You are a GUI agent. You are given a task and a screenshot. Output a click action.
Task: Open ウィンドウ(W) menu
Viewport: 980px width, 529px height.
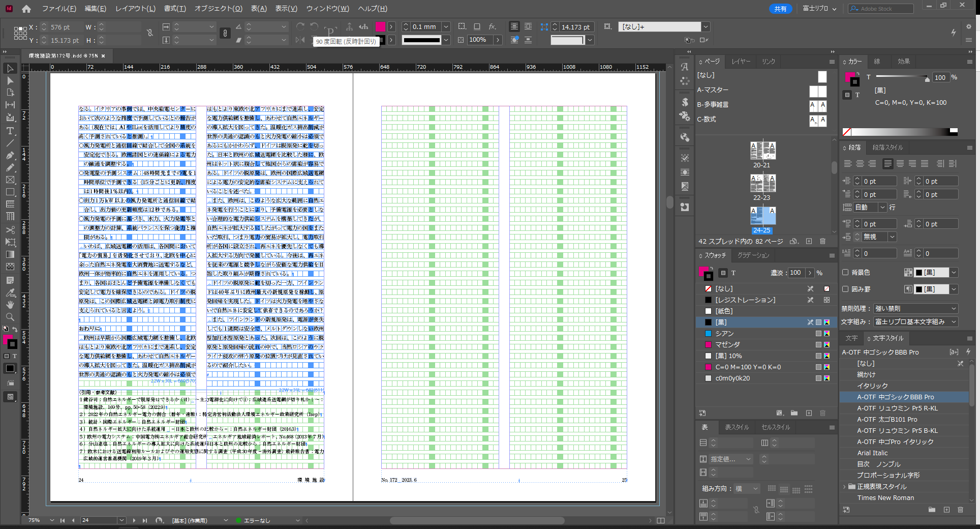(327, 9)
